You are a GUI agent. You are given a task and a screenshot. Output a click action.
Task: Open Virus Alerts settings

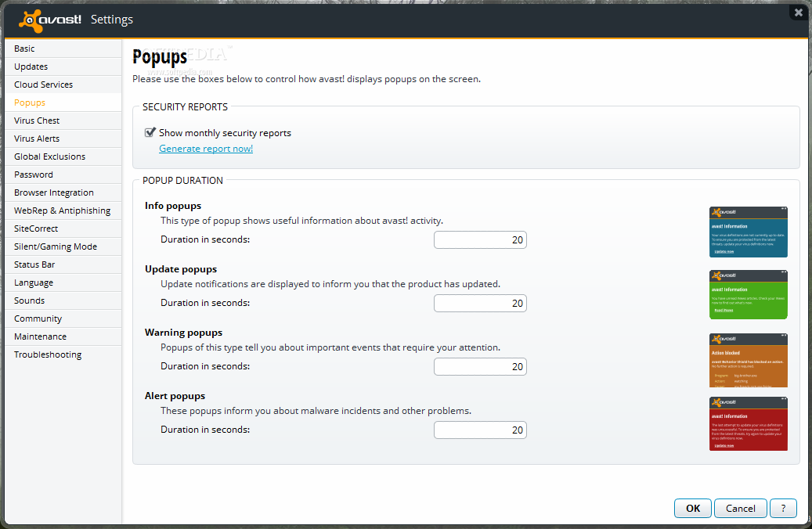[63, 139]
